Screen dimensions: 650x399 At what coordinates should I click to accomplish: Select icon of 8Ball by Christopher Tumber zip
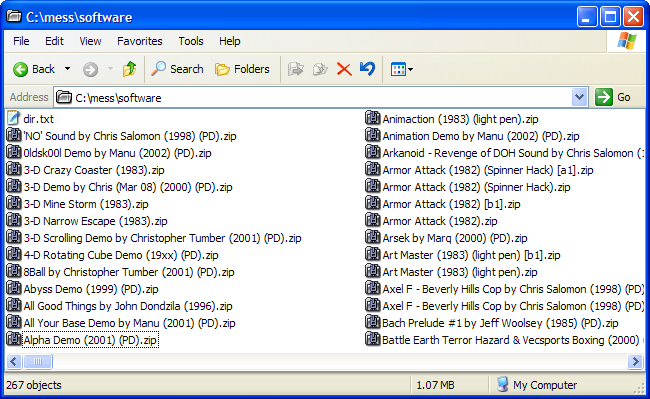click(14, 271)
